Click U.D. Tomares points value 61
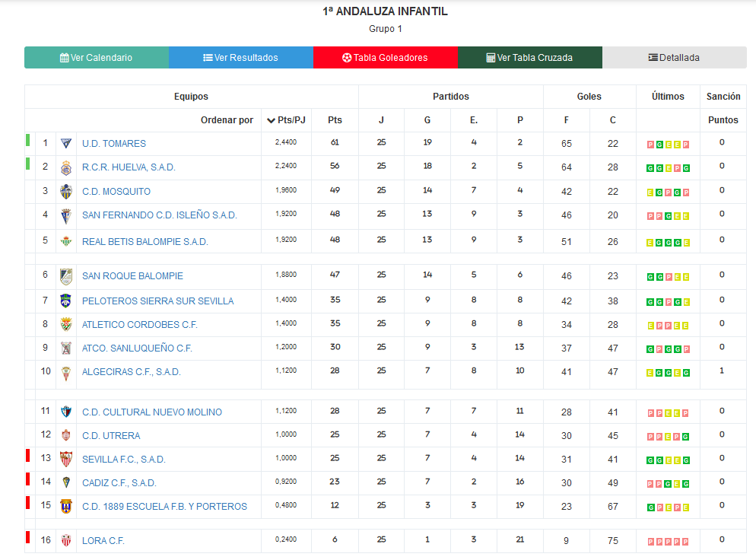 [x=335, y=142]
